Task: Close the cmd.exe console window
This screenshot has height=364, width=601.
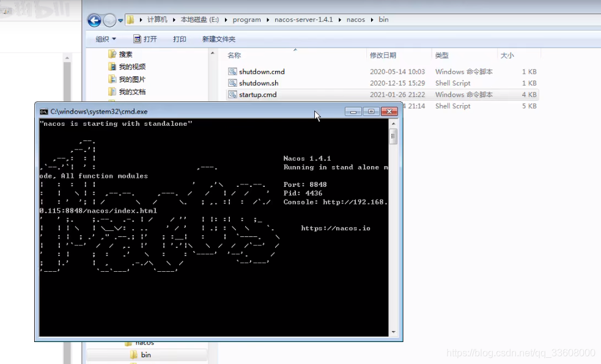Action: click(389, 111)
